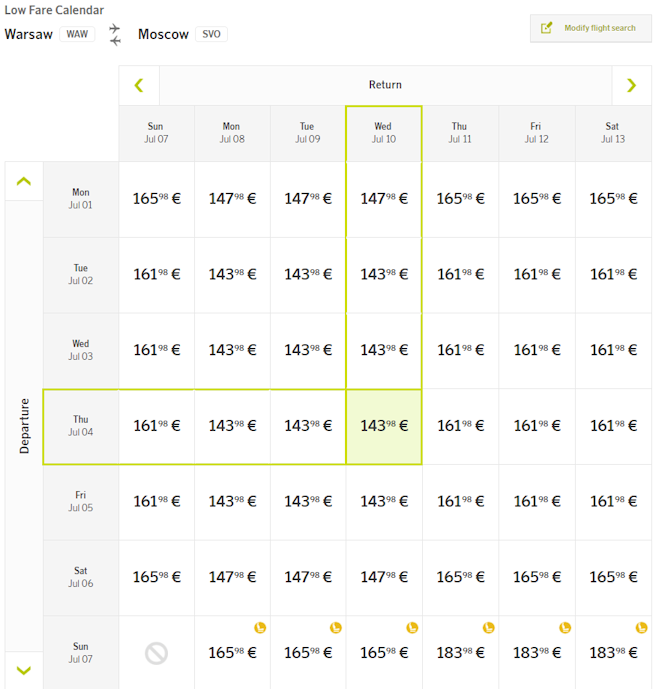This screenshot has height=689, width=656.
Task: Click the SVO airport code badge
Action: pos(211,34)
